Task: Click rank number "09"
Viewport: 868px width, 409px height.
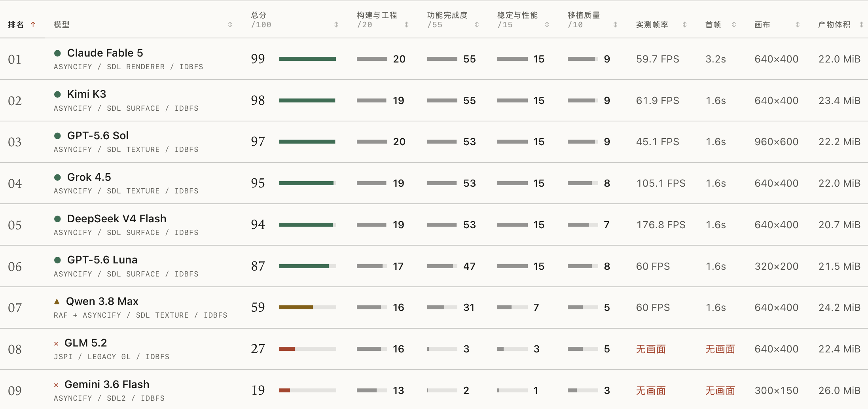Action: [x=15, y=391]
